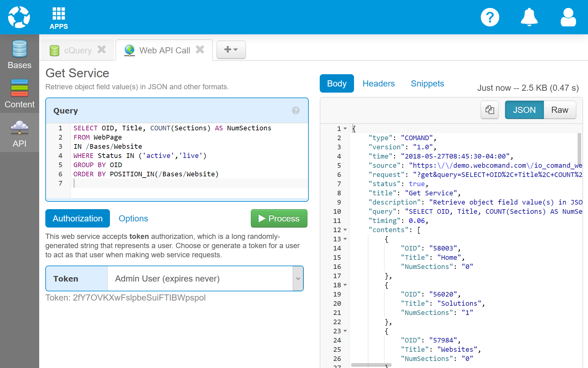Copy the response to the clipboard
This screenshot has height=368, width=588.
(x=489, y=110)
